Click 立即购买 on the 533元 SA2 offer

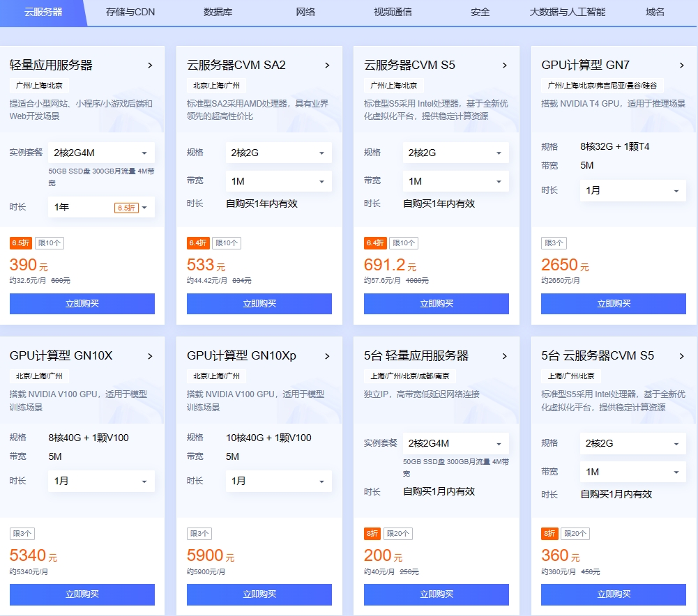259,303
